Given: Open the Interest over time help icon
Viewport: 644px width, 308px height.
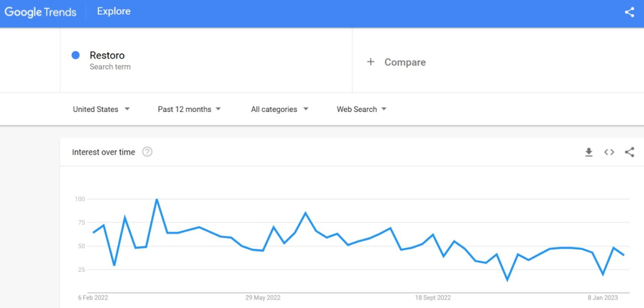Looking at the screenshot, I should coord(147,152).
